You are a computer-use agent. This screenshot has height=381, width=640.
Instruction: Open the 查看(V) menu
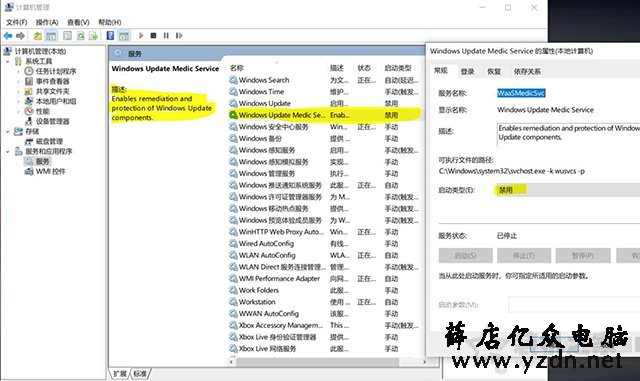[78, 22]
